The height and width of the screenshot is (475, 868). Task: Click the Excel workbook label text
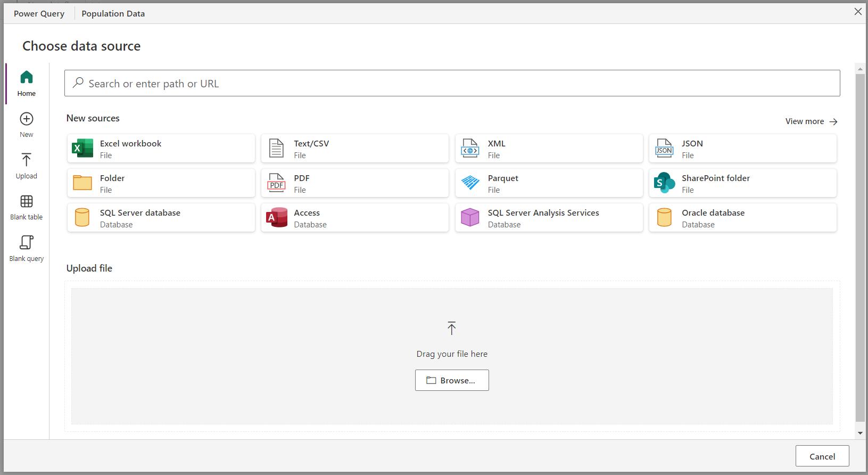130,143
